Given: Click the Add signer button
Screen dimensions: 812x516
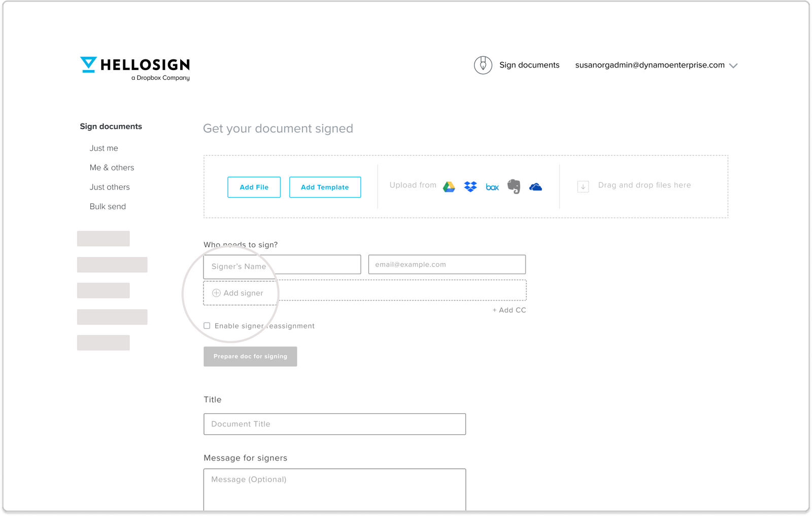Looking at the screenshot, I should point(365,292).
